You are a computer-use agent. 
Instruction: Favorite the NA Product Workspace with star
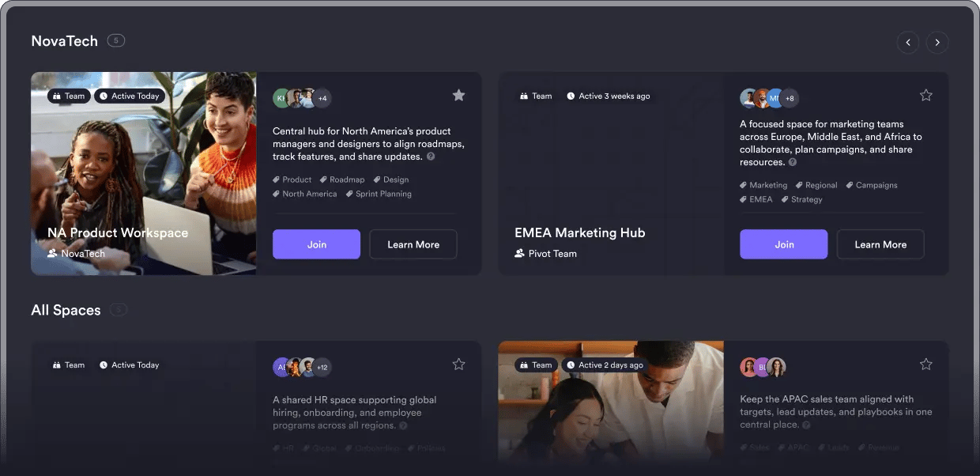(458, 96)
